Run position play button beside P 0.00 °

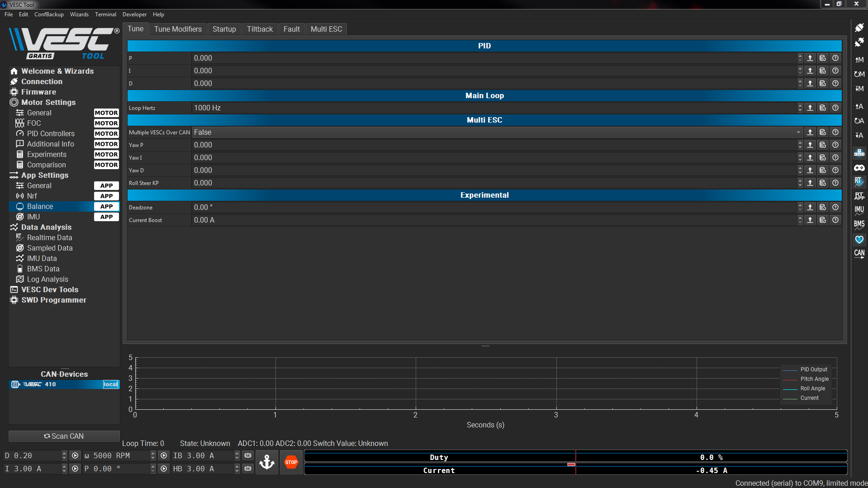[x=164, y=469]
